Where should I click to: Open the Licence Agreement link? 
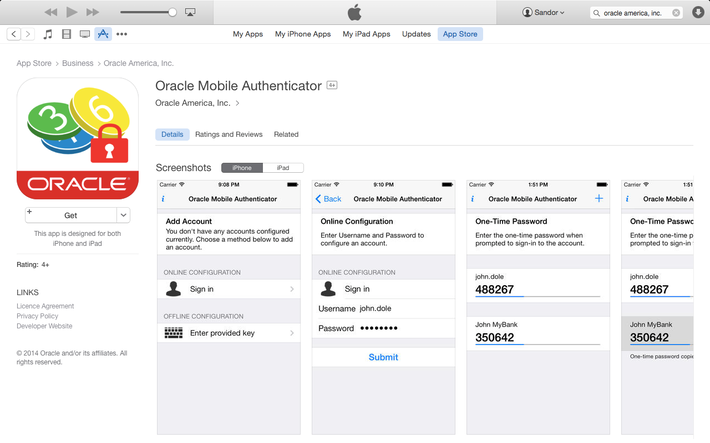coord(45,306)
